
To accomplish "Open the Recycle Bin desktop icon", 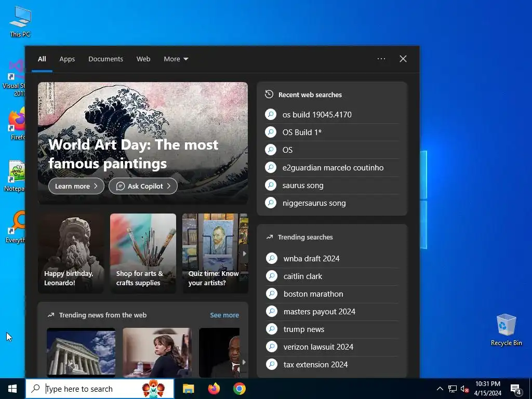I will pos(506,329).
